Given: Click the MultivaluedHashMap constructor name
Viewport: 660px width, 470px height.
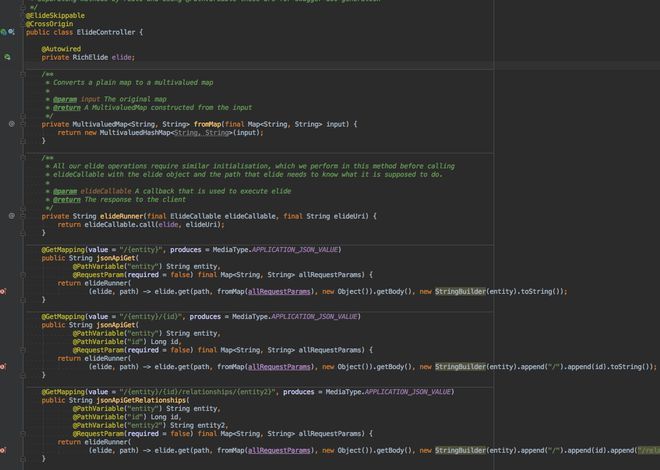Looking at the screenshot, I should click(135, 133).
